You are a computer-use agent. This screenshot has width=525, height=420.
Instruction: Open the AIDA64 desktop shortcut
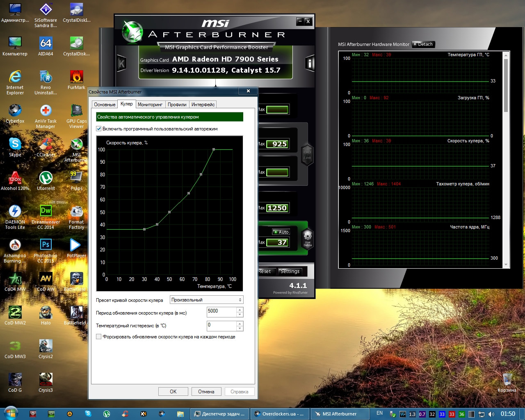click(x=46, y=46)
